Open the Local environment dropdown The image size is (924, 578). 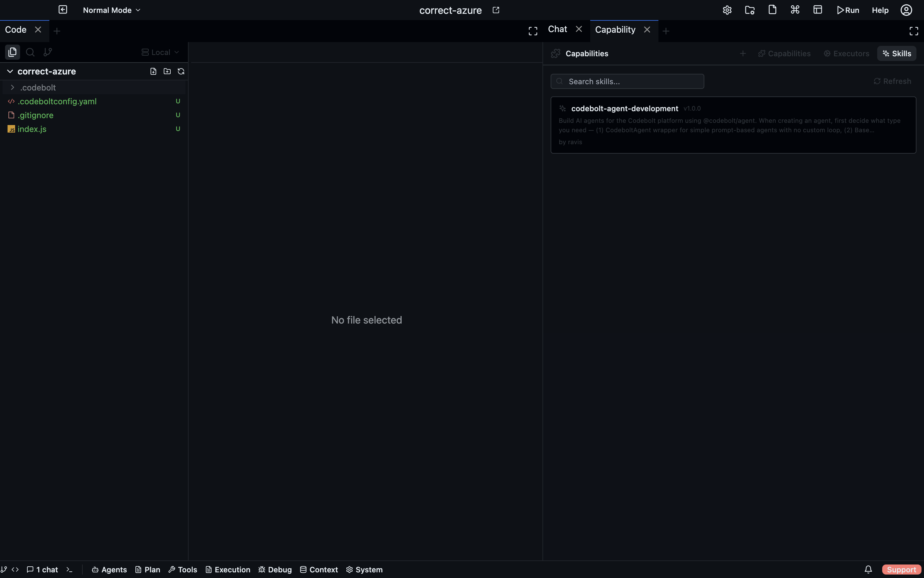pos(160,52)
